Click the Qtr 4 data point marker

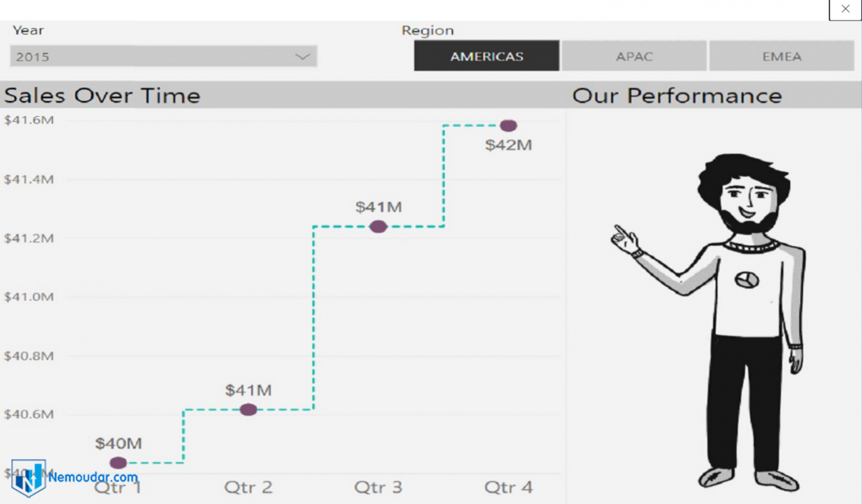[x=508, y=126]
